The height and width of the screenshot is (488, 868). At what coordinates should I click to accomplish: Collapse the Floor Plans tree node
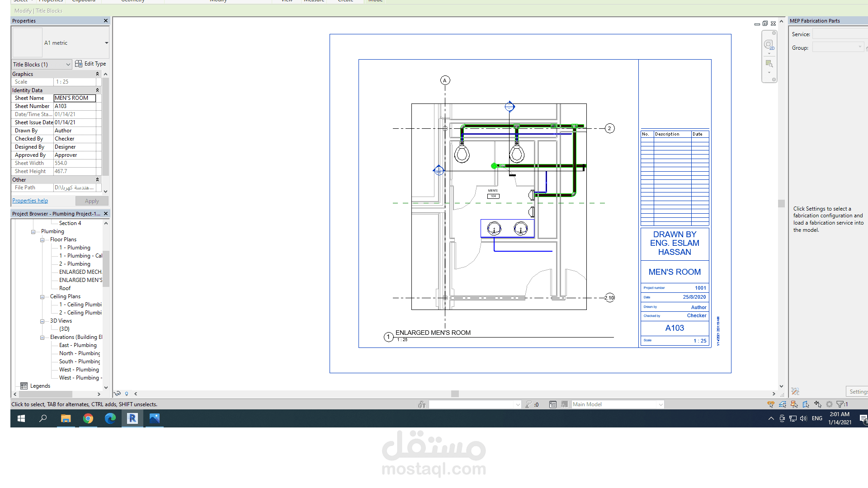pos(42,240)
